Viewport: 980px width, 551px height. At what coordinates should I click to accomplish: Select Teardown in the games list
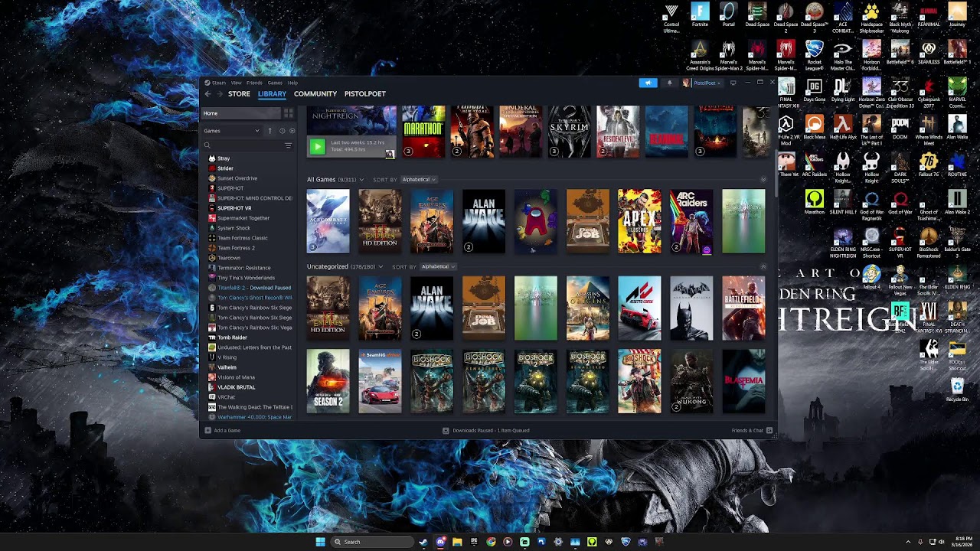(229, 258)
